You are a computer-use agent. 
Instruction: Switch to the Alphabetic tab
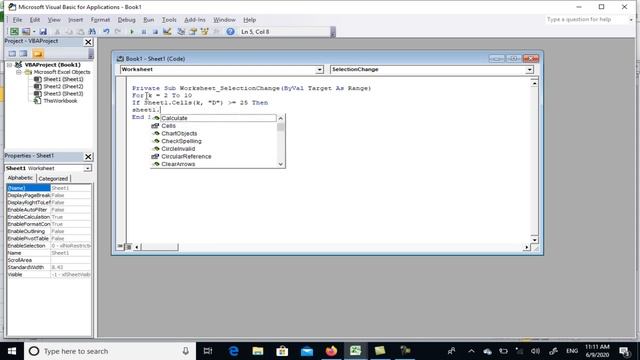coord(20,178)
